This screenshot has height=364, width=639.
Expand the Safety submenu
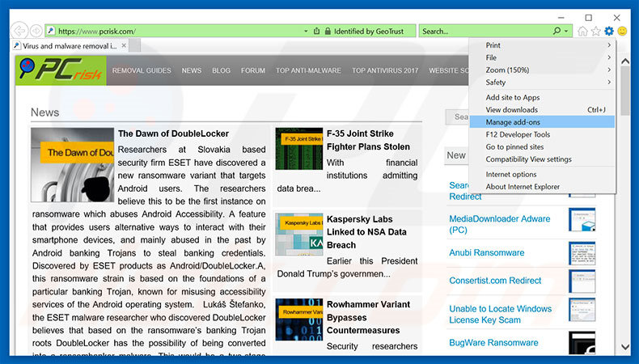coord(542,82)
